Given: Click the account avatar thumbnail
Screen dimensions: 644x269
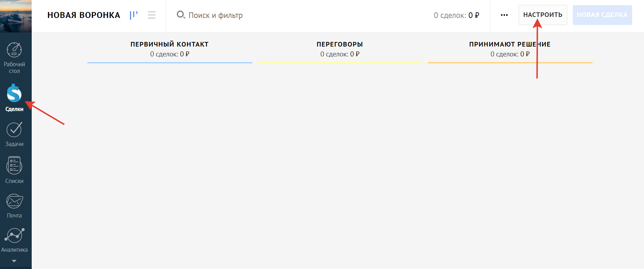Looking at the screenshot, I should pyautogui.click(x=16, y=16).
